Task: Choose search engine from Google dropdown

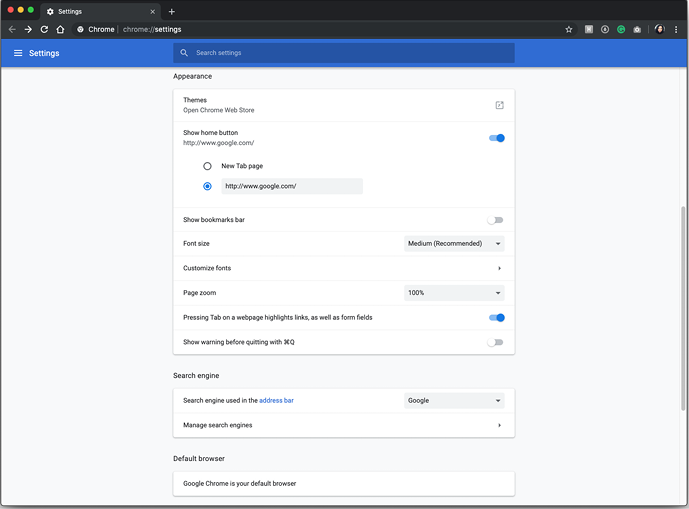Action: pyautogui.click(x=454, y=401)
